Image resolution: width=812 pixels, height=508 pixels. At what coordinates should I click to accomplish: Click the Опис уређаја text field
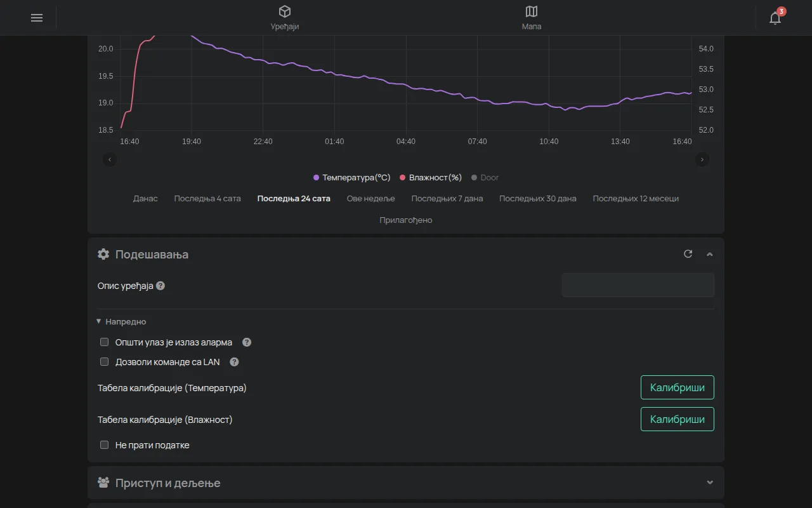tap(638, 285)
